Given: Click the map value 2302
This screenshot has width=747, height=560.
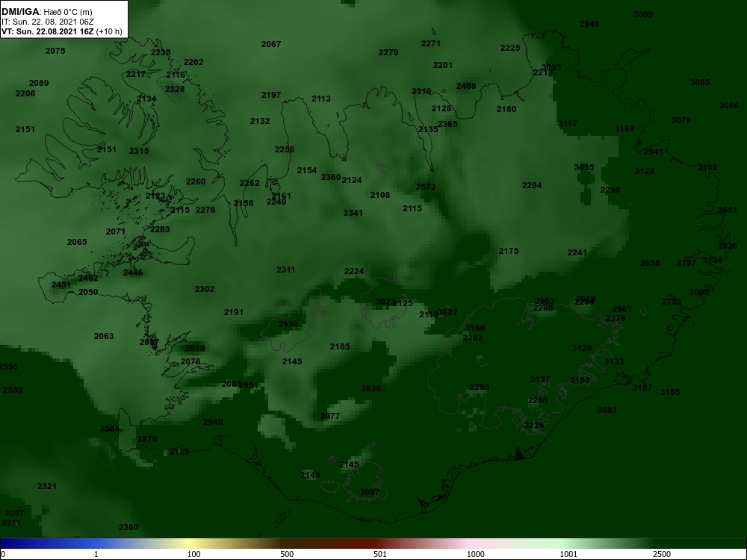Looking at the screenshot, I should coord(205,289).
